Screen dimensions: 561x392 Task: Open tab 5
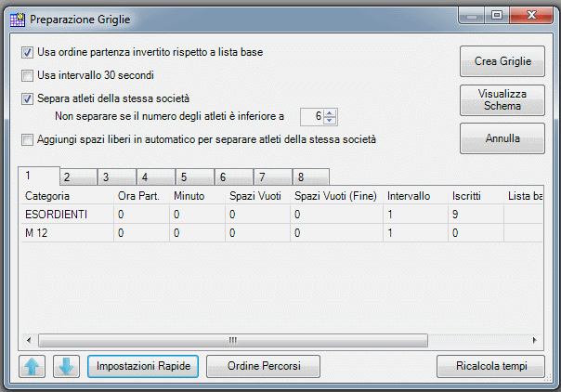coord(195,177)
